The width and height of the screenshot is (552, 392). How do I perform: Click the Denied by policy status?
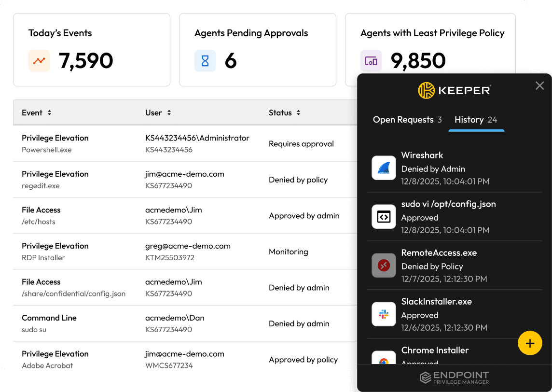click(x=298, y=180)
